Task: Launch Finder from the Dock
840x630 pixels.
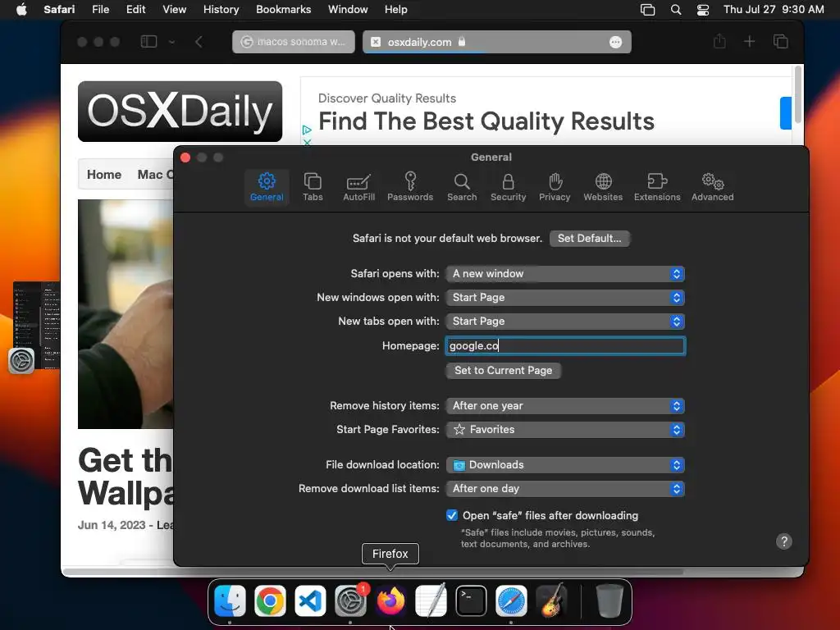Action: [230, 600]
